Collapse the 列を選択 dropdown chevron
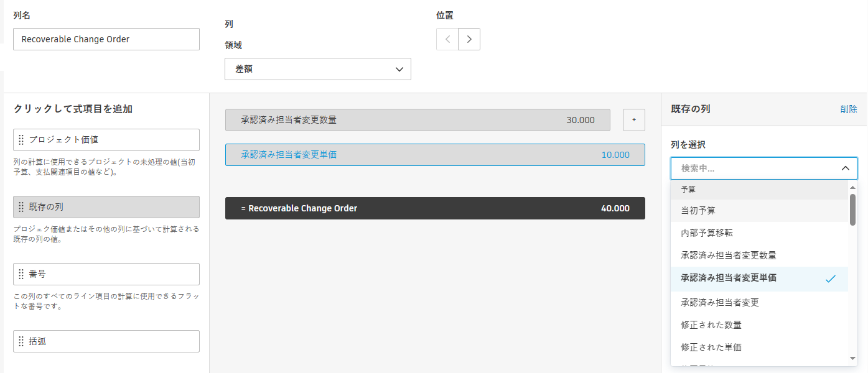 coord(845,168)
